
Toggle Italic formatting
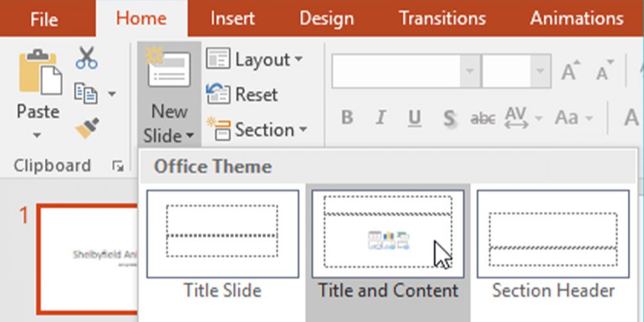click(381, 118)
